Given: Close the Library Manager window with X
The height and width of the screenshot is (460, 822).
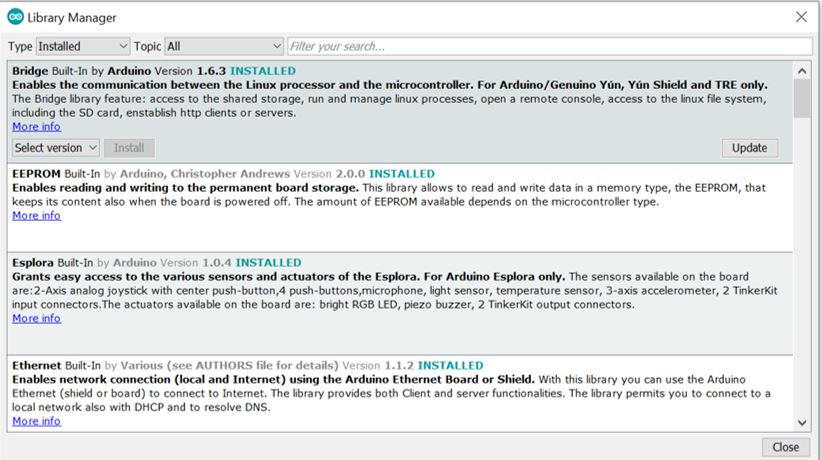Looking at the screenshot, I should [x=800, y=17].
